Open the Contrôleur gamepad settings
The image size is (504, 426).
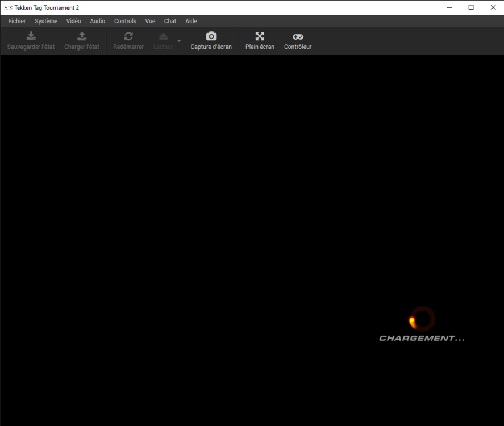click(x=298, y=36)
